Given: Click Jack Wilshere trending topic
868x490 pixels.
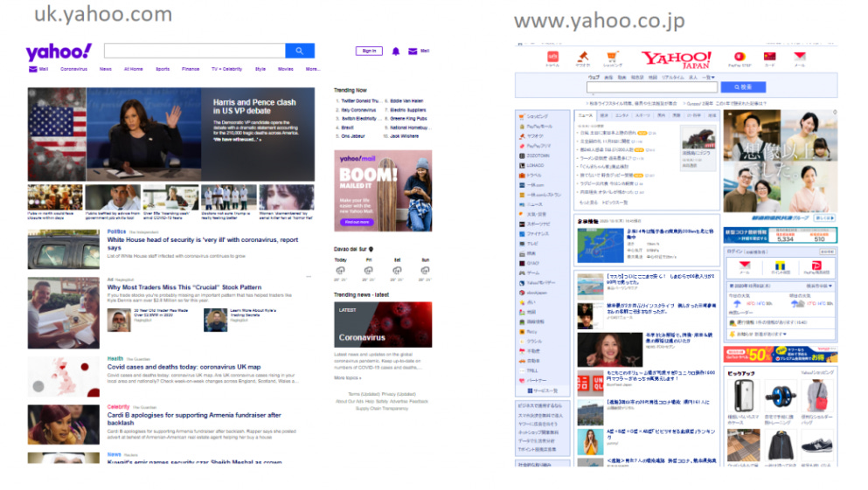Looking at the screenshot, I should tap(404, 136).
